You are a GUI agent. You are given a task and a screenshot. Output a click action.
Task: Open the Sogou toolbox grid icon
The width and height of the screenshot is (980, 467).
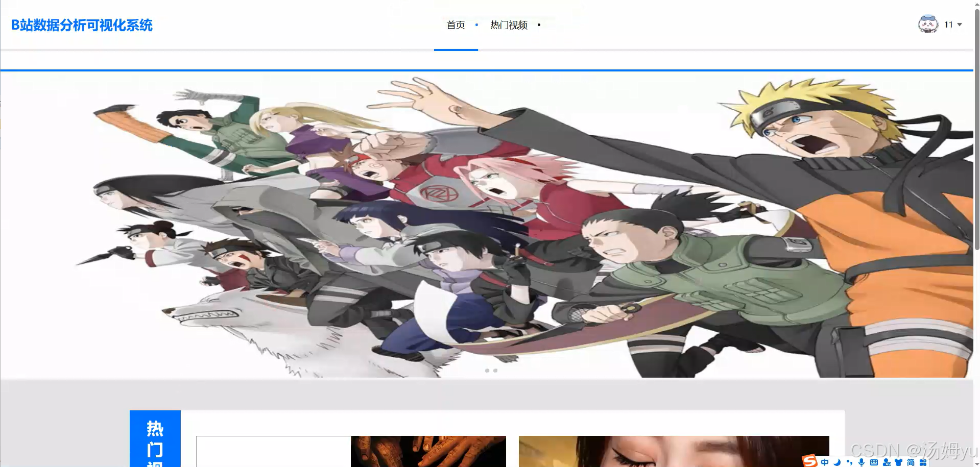[x=923, y=462]
